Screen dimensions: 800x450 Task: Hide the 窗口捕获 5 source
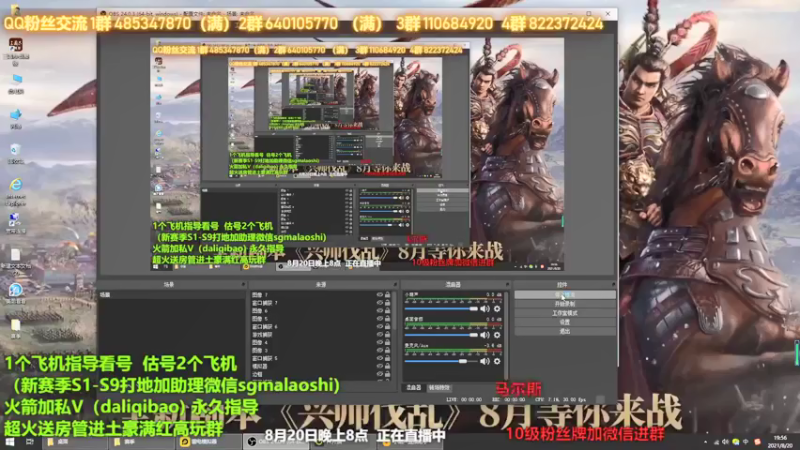[379, 358]
